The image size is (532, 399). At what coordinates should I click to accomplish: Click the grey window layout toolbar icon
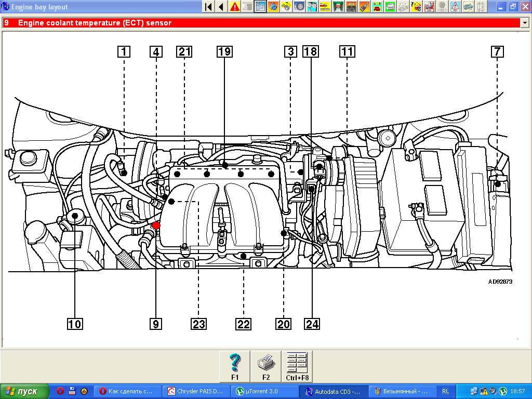(x=247, y=6)
